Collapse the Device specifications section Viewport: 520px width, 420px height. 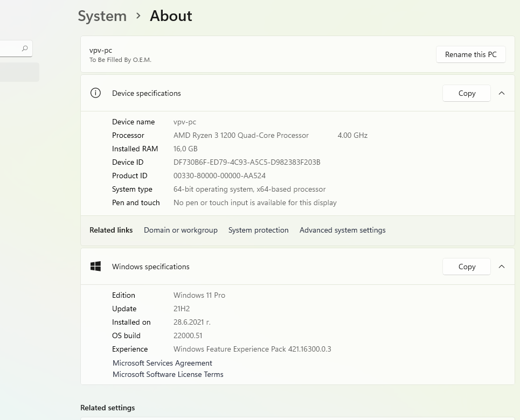coord(502,93)
